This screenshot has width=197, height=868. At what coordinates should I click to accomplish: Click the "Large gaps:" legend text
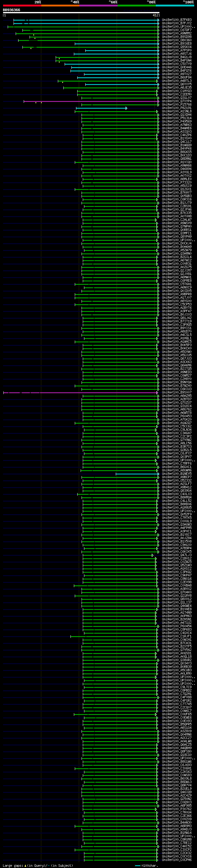click(x=13, y=865)
